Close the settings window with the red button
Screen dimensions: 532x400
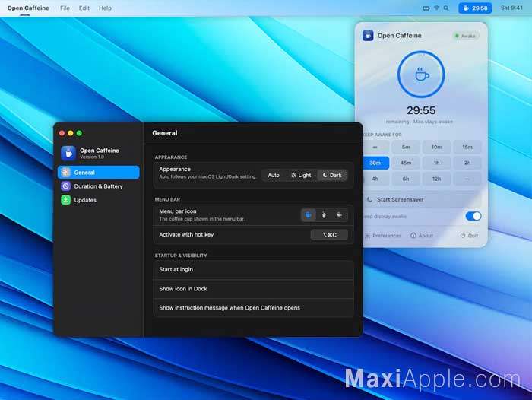62,133
